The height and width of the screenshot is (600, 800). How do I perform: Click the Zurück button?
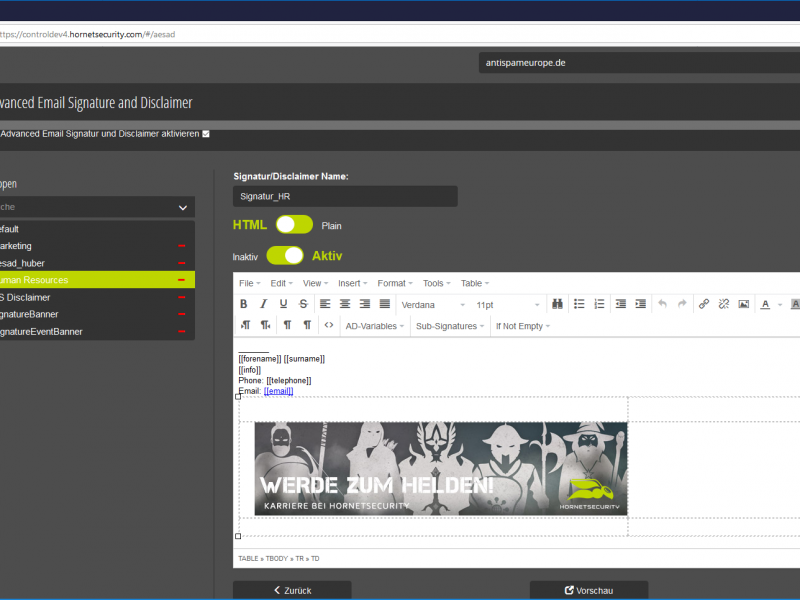[292, 590]
